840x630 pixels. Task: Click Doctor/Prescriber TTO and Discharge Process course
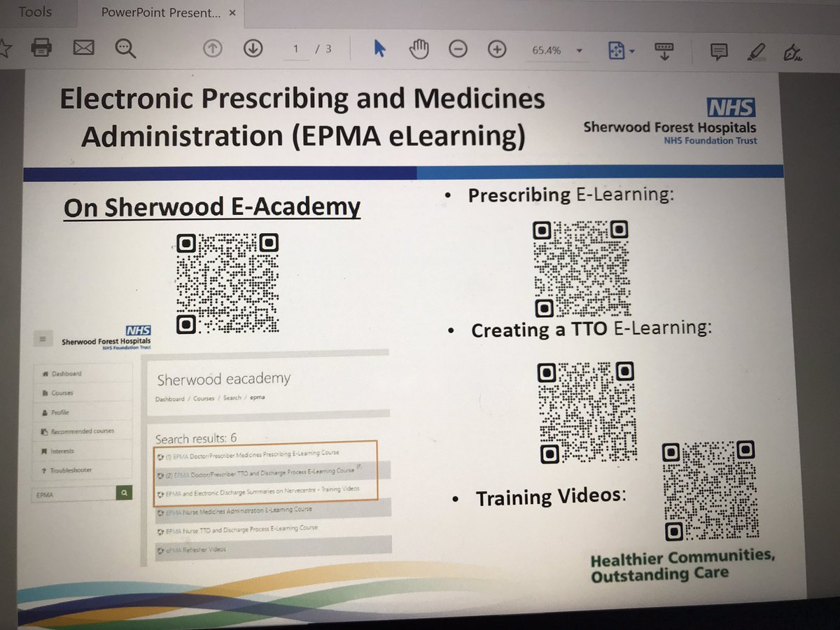258,472
